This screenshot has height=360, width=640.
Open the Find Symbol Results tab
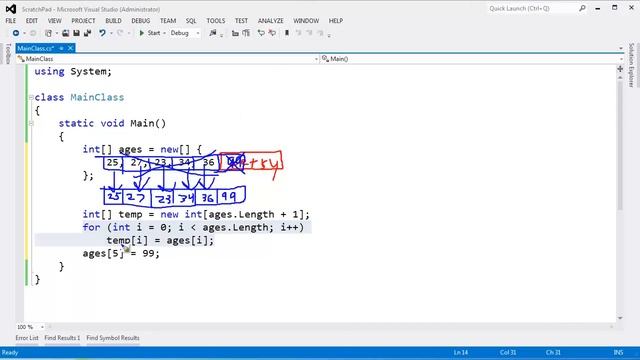(113, 338)
